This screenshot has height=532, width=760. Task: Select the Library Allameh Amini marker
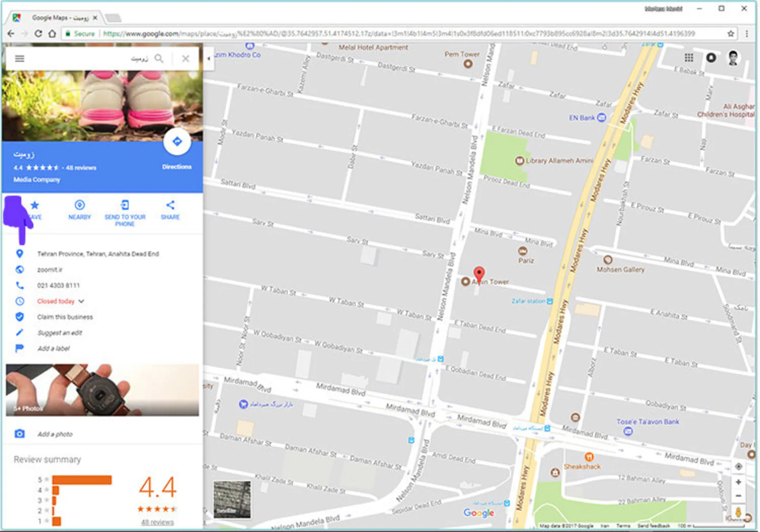(x=520, y=161)
